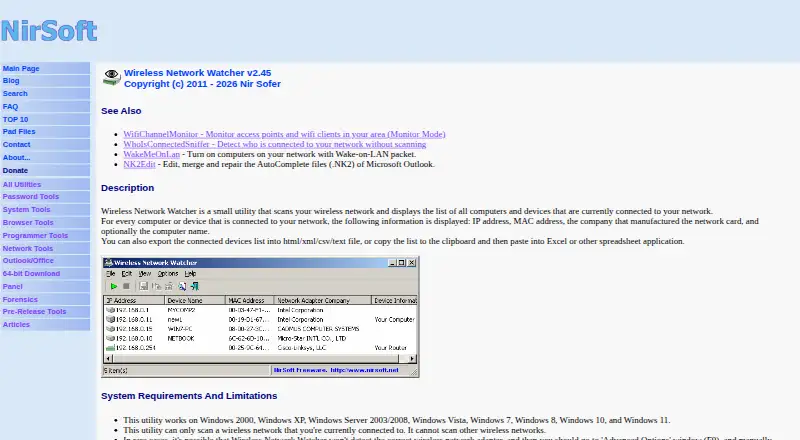
Task: Click the Wireless Network Watcher eye icon
Action: tap(111, 77)
